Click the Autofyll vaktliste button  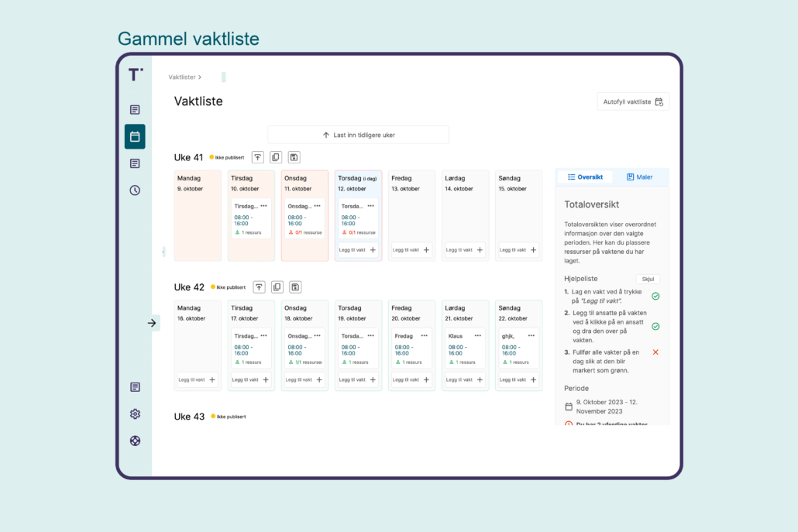633,101
